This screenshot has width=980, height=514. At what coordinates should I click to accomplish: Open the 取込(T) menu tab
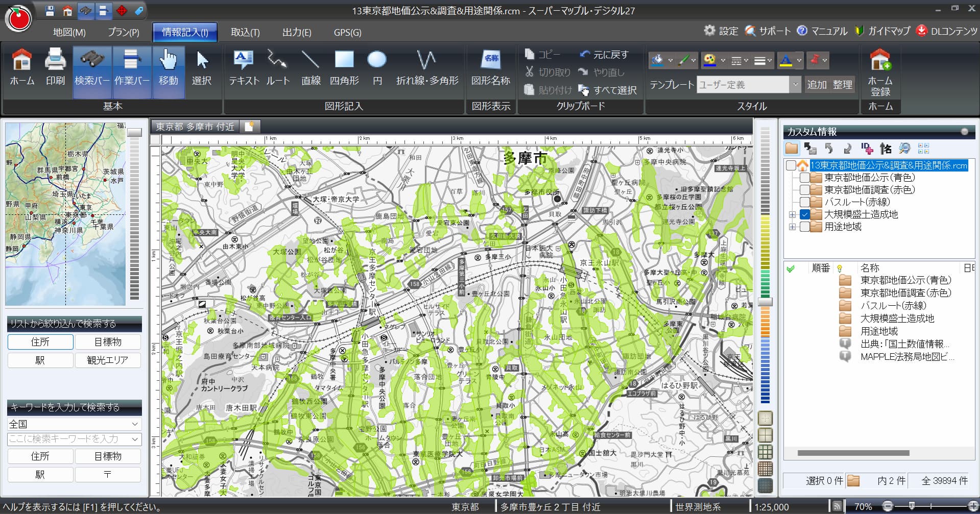[x=245, y=32]
